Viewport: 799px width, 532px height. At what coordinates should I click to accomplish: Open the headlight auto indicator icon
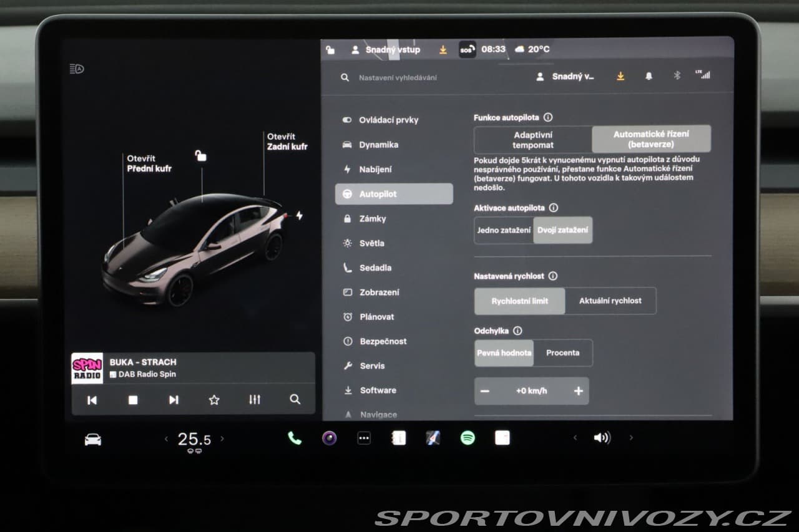pyautogui.click(x=77, y=69)
